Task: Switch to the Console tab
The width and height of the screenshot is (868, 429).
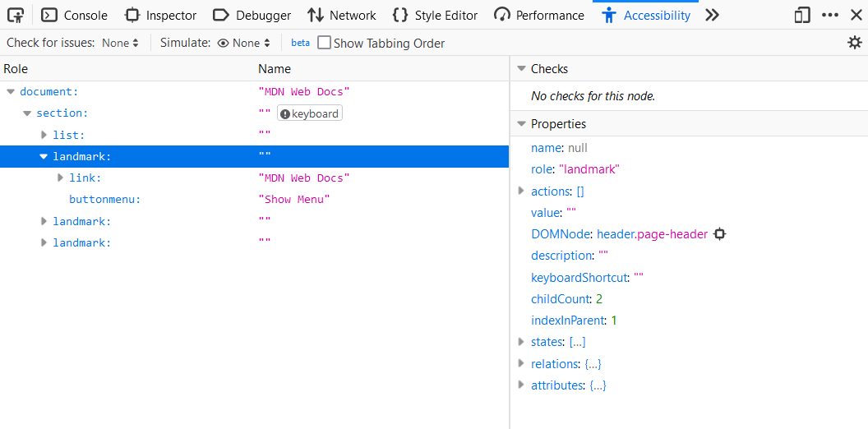Action: coord(75,15)
